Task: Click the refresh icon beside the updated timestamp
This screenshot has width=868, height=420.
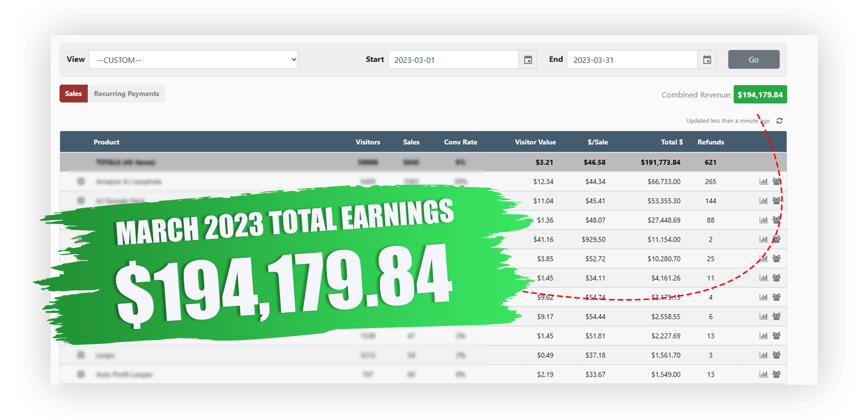Action: point(779,121)
